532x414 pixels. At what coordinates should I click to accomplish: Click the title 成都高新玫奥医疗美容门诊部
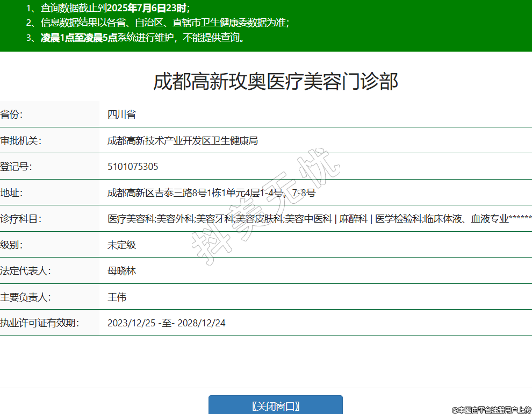275,82
